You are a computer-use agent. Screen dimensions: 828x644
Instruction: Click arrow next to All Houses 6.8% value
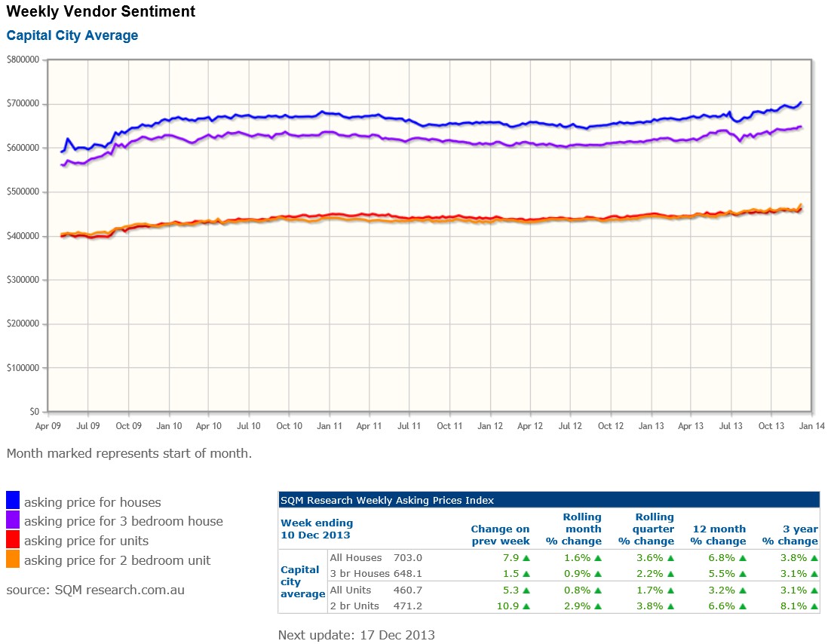click(741, 558)
